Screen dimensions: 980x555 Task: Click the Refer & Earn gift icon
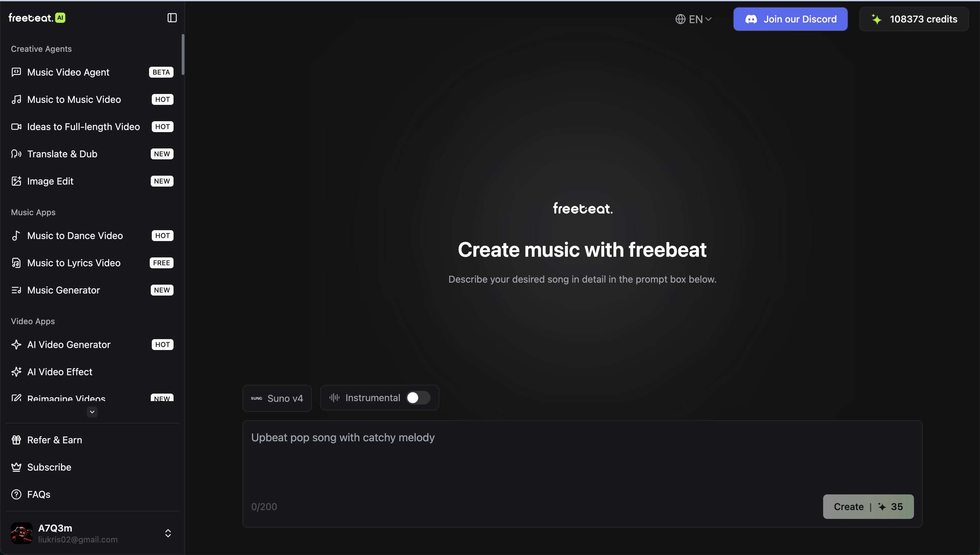point(16,440)
